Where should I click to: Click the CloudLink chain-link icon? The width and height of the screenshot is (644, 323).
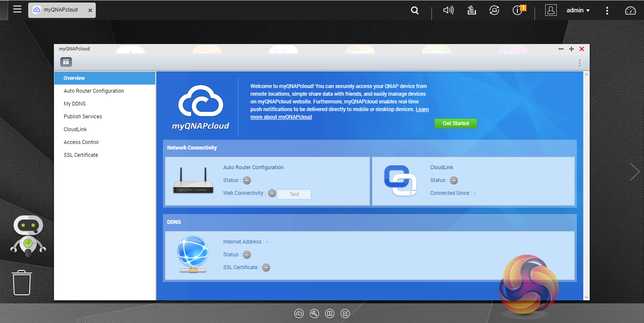coord(400,181)
